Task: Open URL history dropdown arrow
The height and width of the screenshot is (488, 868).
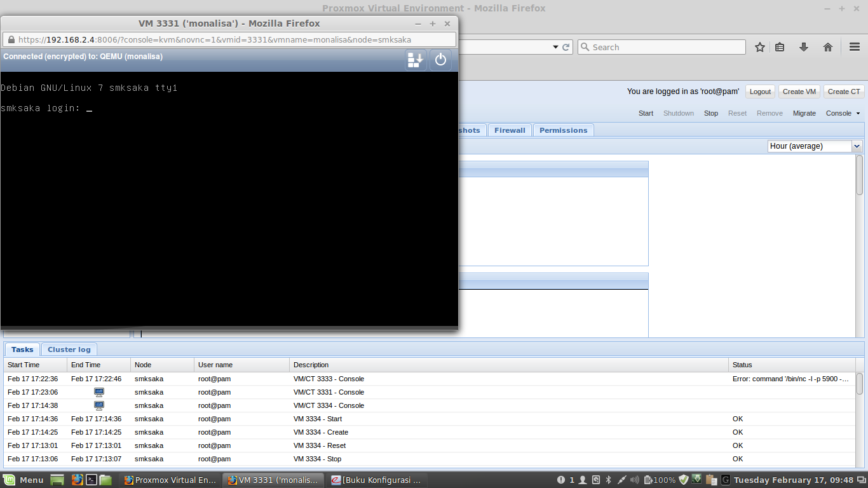Action: point(555,47)
